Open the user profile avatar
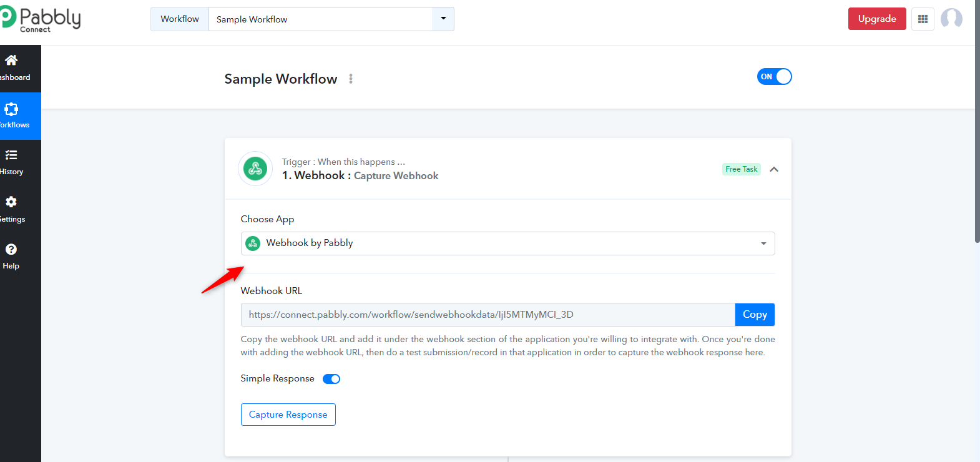The image size is (980, 462). point(951,19)
